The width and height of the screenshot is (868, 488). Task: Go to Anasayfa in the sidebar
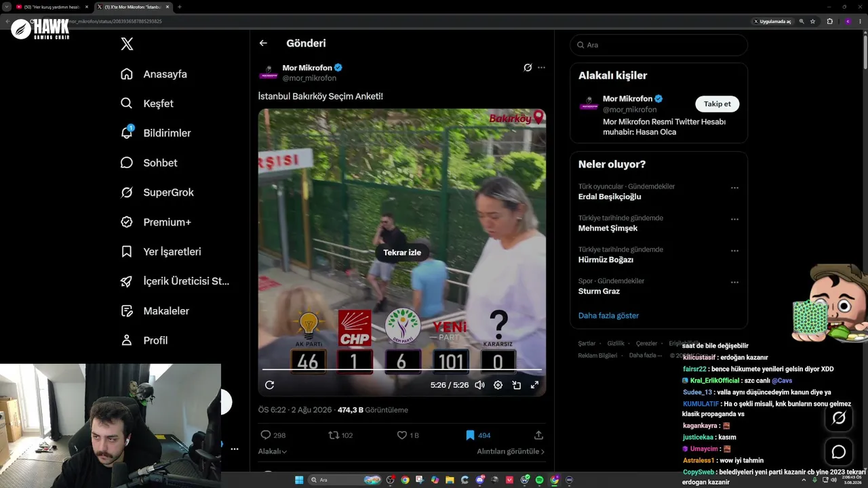click(154, 74)
